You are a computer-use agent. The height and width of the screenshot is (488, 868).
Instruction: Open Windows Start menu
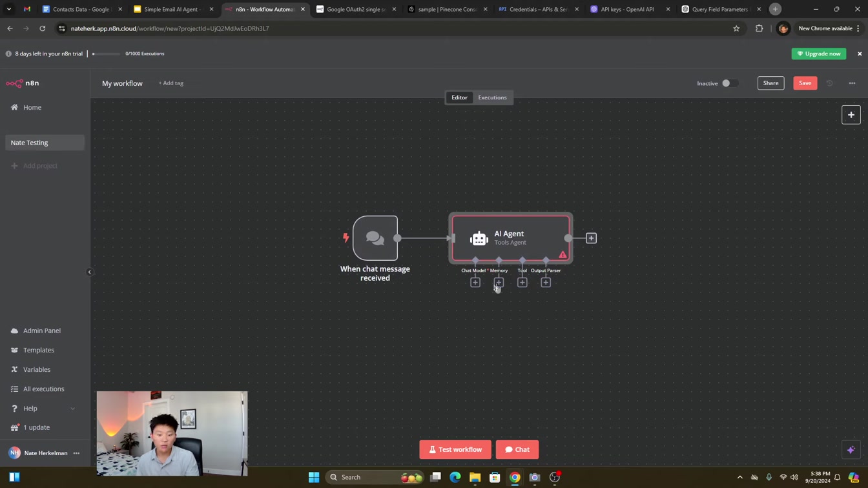click(x=314, y=478)
